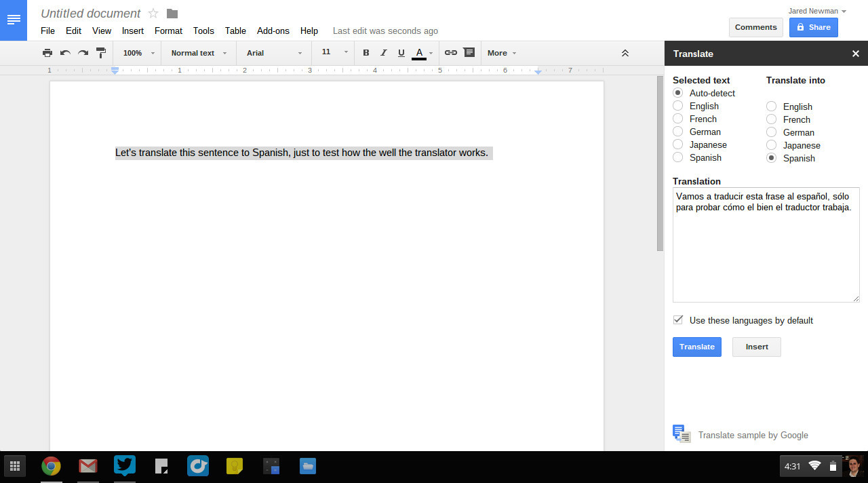
Task: Apply italic formatting
Action: [x=384, y=53]
